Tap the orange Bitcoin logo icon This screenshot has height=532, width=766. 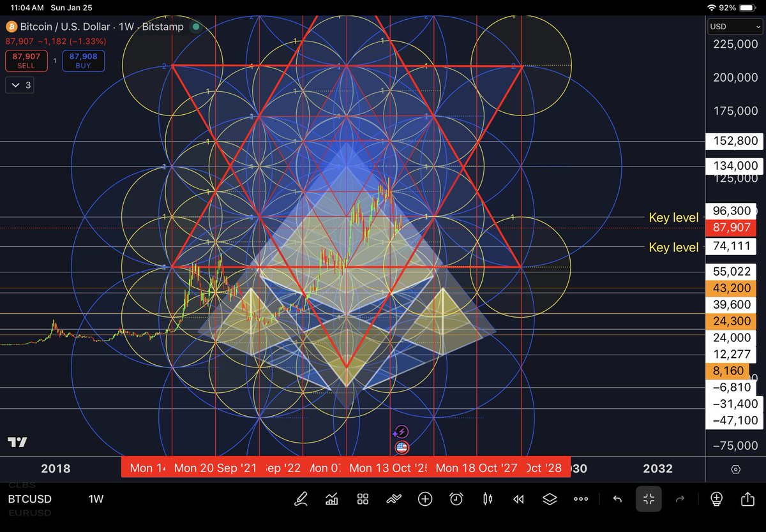[11, 27]
